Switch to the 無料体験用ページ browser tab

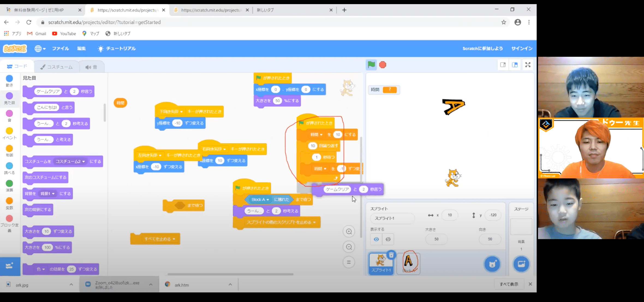43,10
